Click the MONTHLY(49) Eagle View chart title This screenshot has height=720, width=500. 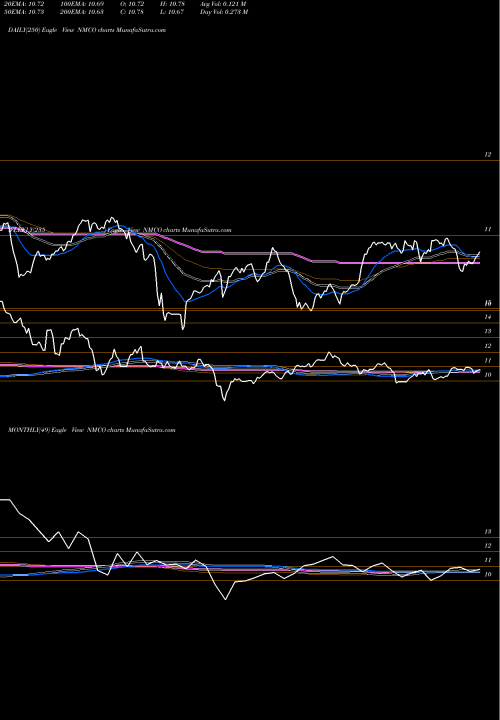pyautogui.click(x=92, y=430)
